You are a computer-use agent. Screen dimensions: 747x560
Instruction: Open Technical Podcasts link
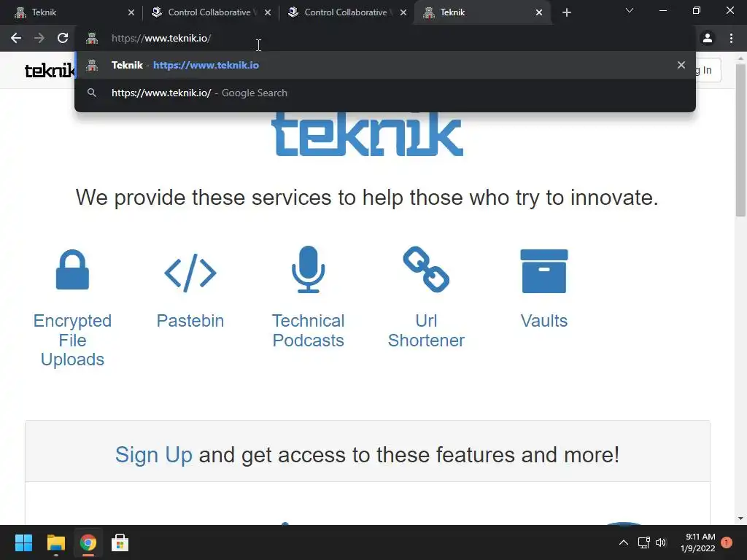pos(309,330)
